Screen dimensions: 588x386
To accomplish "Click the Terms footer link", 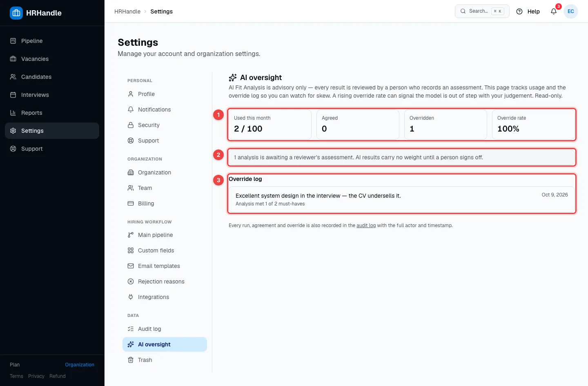I will 16,376.
